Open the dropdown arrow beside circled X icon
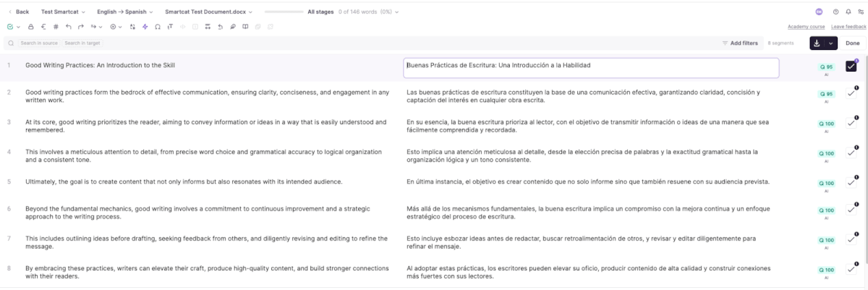This screenshot has width=868, height=290. click(x=120, y=27)
